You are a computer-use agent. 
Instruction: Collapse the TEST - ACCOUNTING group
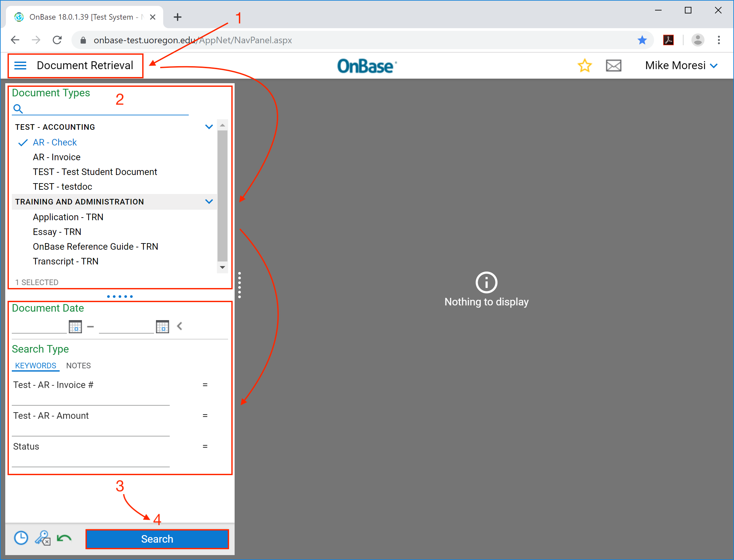pos(209,127)
